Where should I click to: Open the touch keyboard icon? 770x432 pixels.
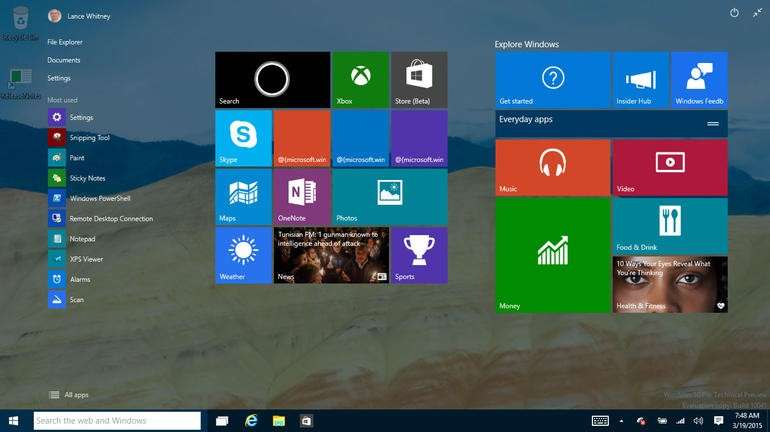[x=600, y=421]
